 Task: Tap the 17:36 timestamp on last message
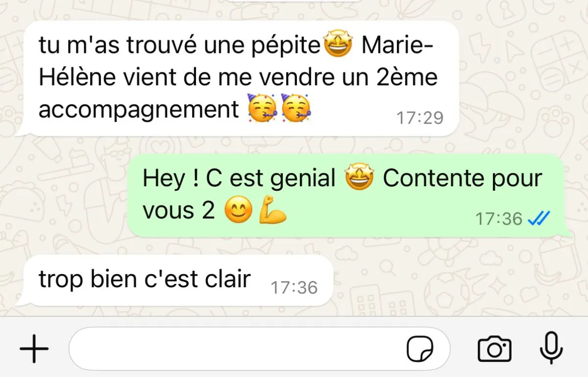[294, 287]
